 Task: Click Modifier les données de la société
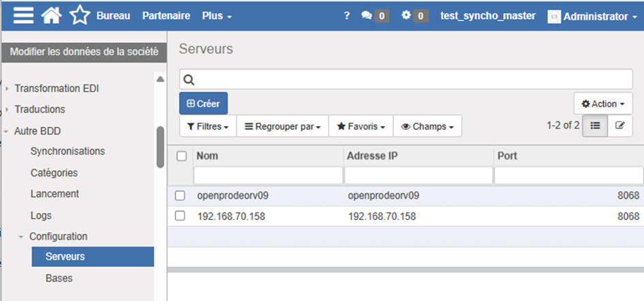(x=84, y=52)
